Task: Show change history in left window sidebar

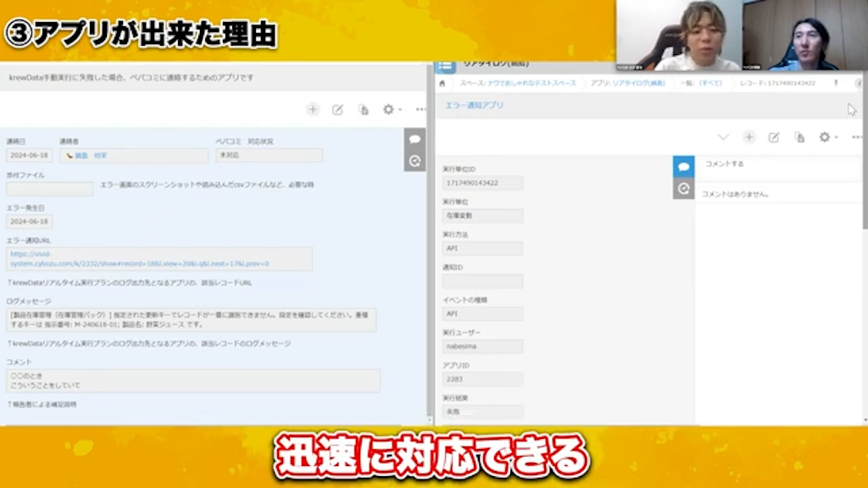Action: (x=415, y=161)
